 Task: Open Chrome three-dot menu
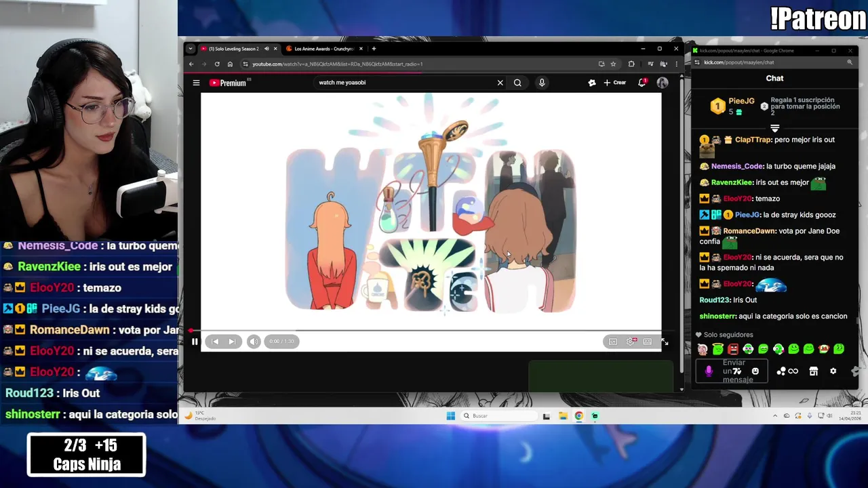click(676, 64)
